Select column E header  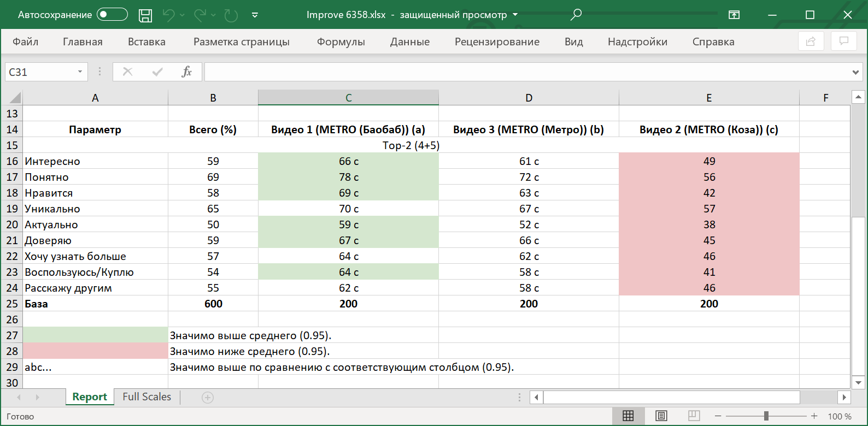(x=709, y=98)
